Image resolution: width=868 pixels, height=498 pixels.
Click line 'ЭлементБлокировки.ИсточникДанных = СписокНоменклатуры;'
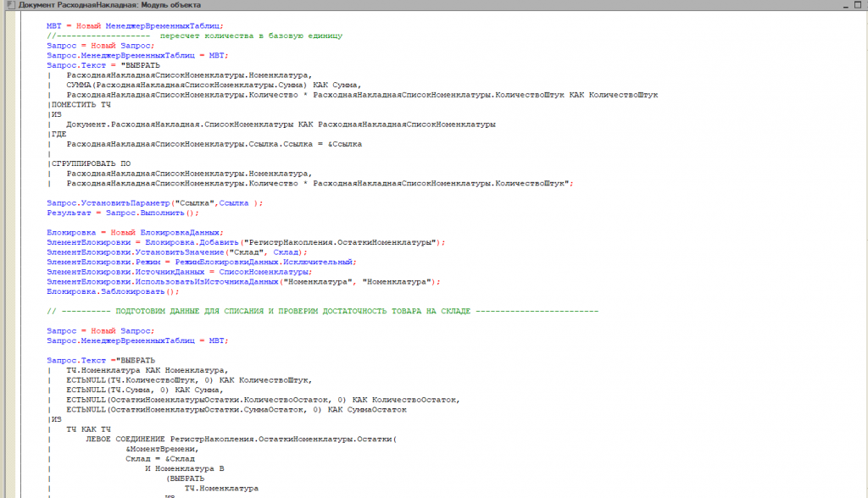[180, 272]
